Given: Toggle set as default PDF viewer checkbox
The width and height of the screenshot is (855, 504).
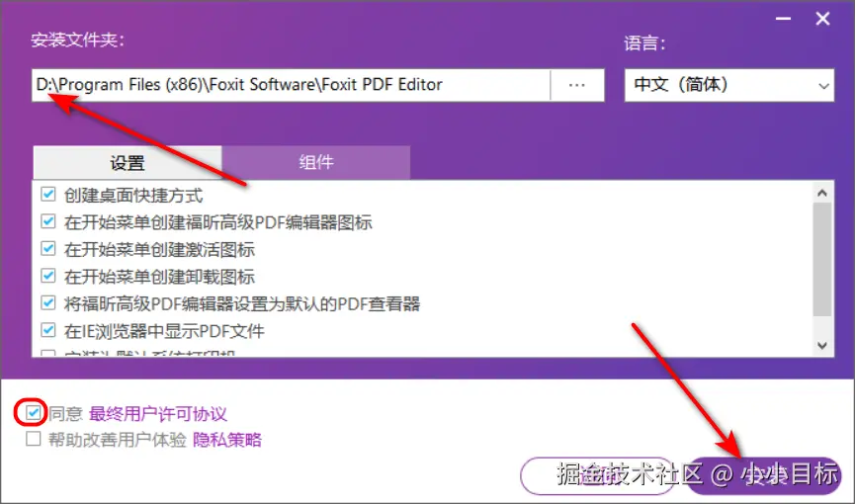Looking at the screenshot, I should (x=48, y=302).
